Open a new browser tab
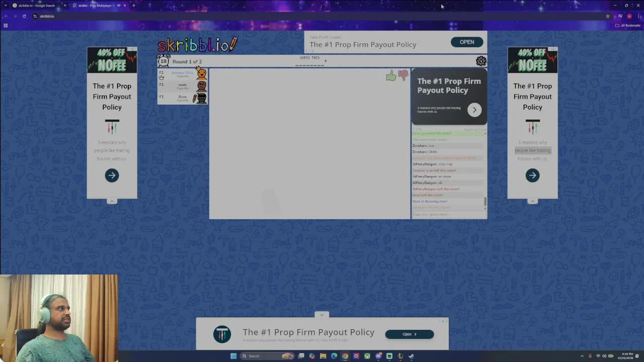The width and height of the screenshot is (644, 362). pyautogui.click(x=134, y=6)
